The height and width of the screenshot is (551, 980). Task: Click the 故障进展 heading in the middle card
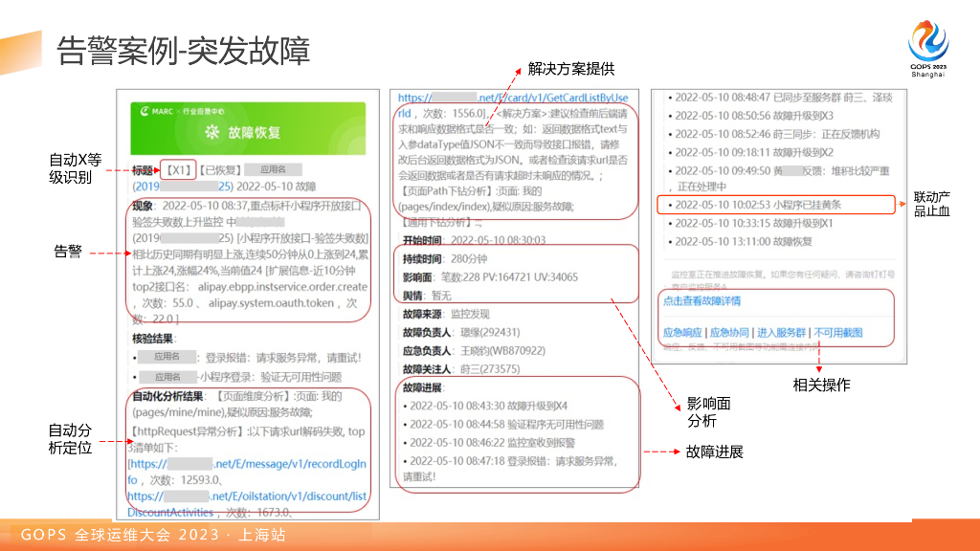[422, 387]
